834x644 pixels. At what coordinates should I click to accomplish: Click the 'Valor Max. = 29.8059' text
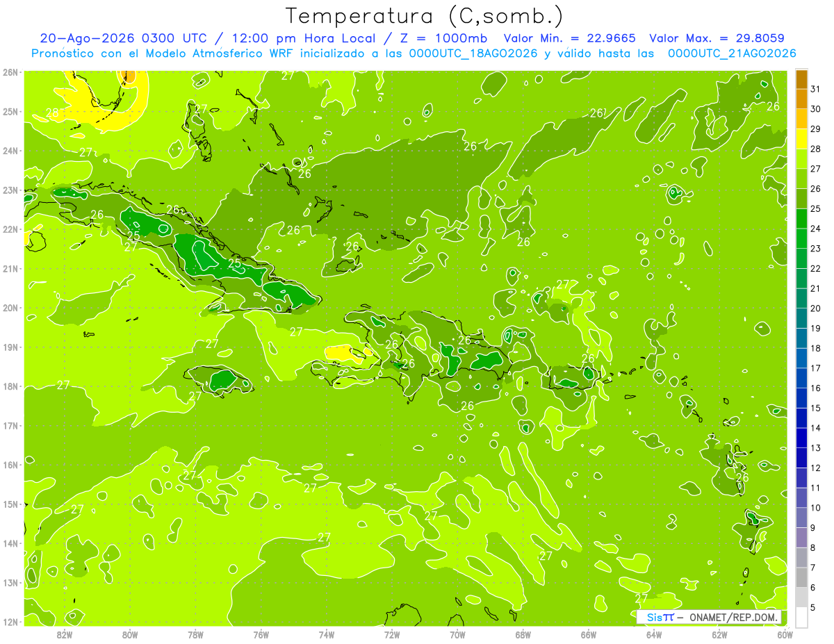[717, 38]
